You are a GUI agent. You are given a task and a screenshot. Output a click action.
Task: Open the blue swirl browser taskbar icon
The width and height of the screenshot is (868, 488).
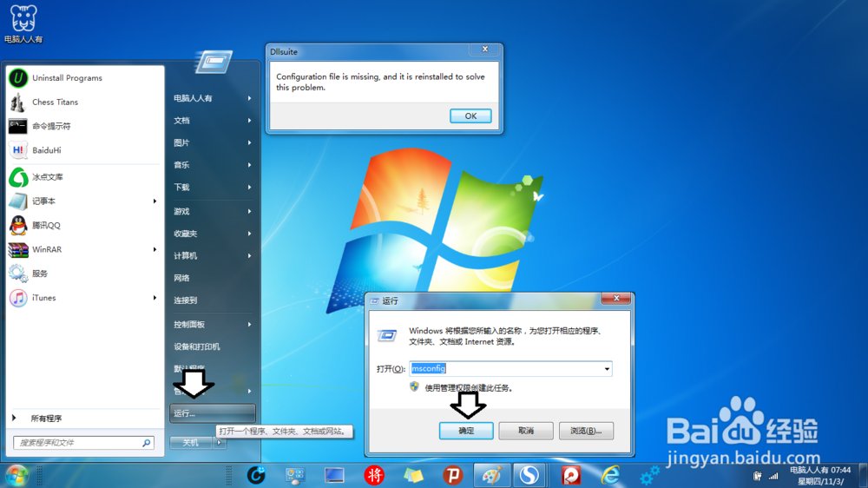(x=256, y=475)
